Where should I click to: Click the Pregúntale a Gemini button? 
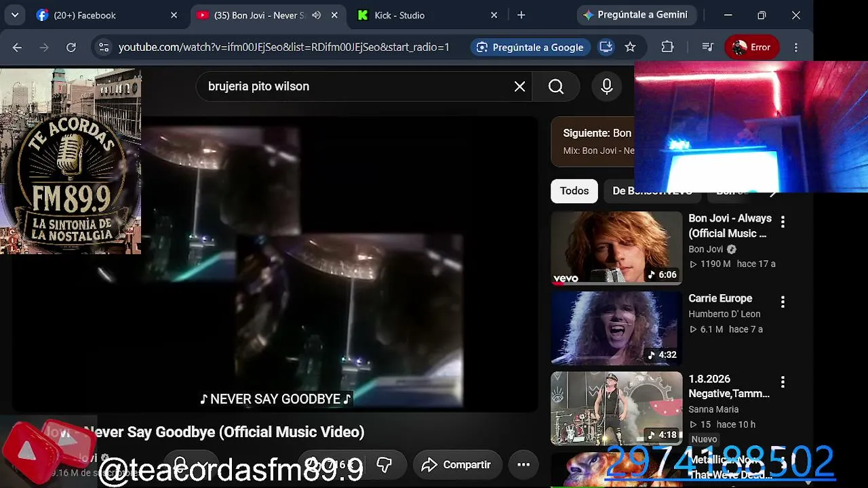click(635, 15)
